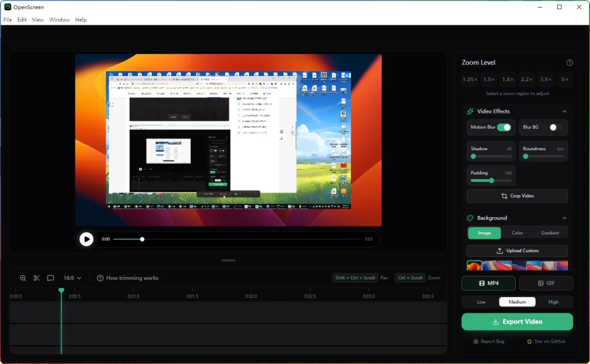Click the Export Video button
The image size is (590, 364).
coord(517,321)
